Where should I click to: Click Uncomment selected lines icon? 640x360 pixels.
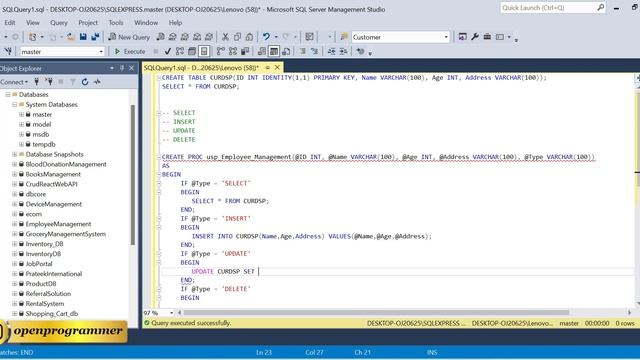314,51
